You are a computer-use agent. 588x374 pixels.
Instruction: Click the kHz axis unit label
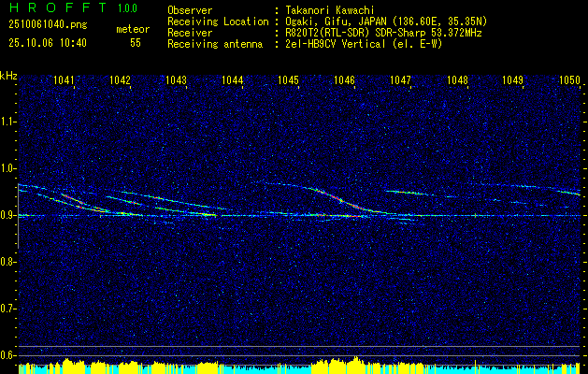[8, 76]
